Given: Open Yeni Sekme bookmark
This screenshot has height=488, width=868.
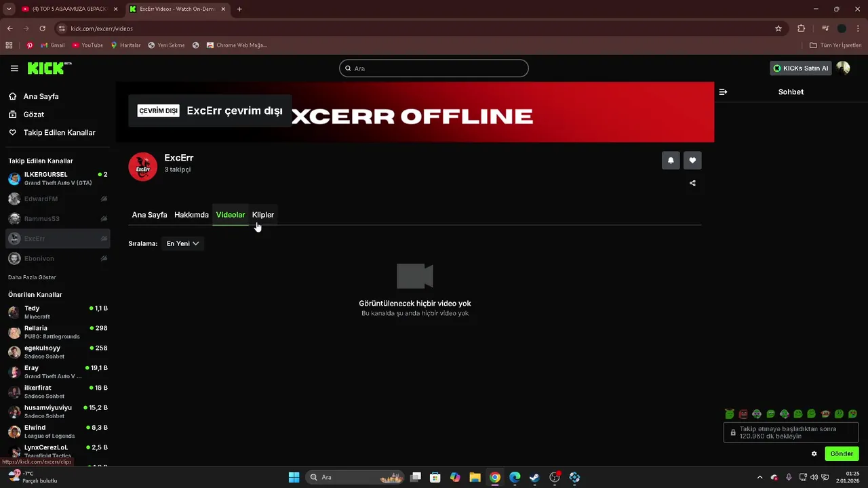Looking at the screenshot, I should point(166,45).
